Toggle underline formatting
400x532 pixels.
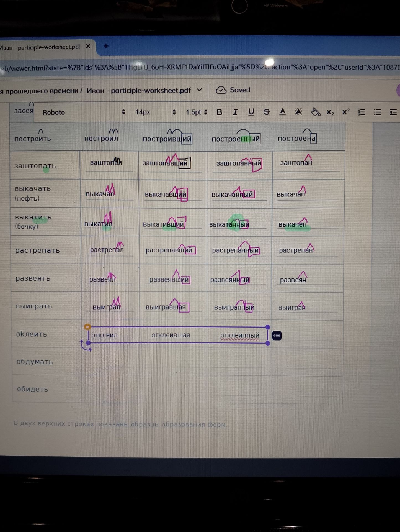251,112
